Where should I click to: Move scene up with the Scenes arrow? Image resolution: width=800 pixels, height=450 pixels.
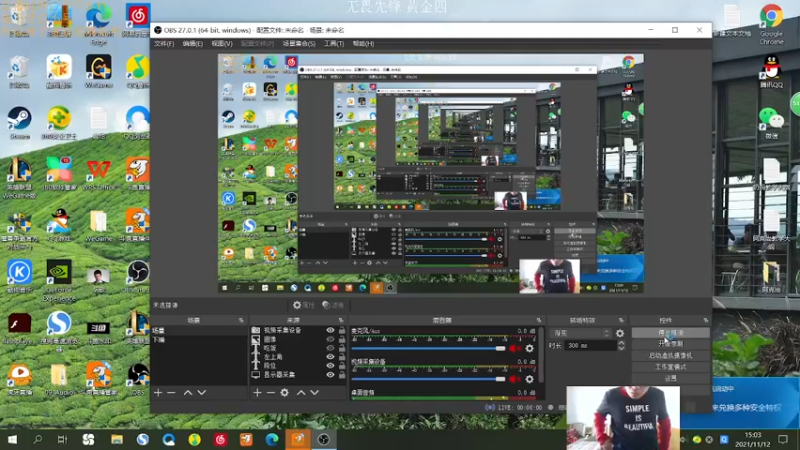[x=188, y=392]
